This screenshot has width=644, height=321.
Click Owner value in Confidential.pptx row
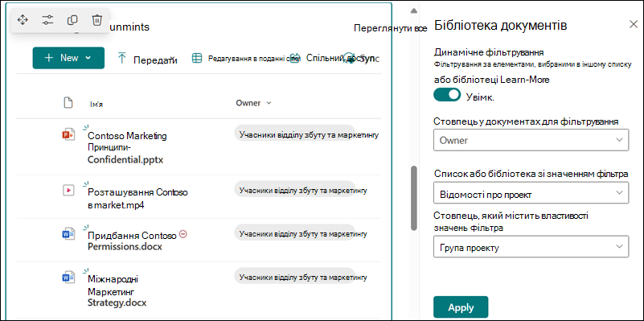309,134
